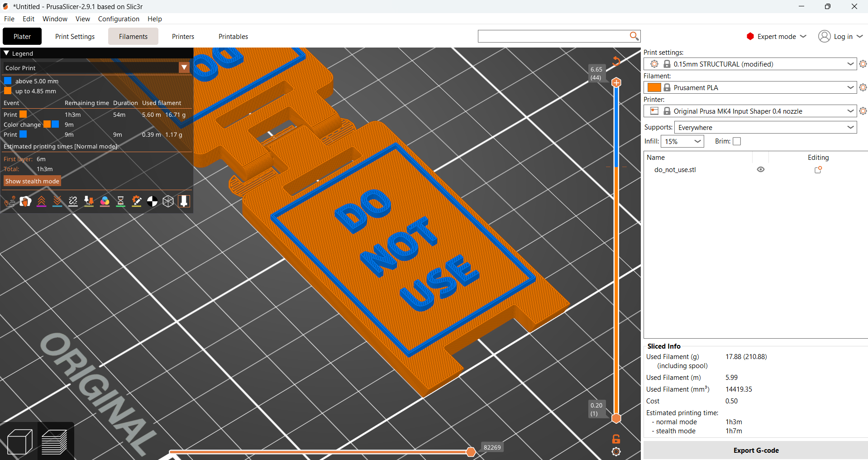Switch to the Print Settings tab

click(x=75, y=36)
